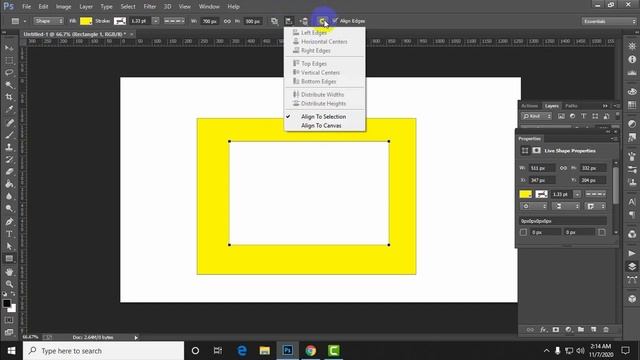Click width field in Properties panel
This screenshot has width=640, height=360.
tap(542, 168)
